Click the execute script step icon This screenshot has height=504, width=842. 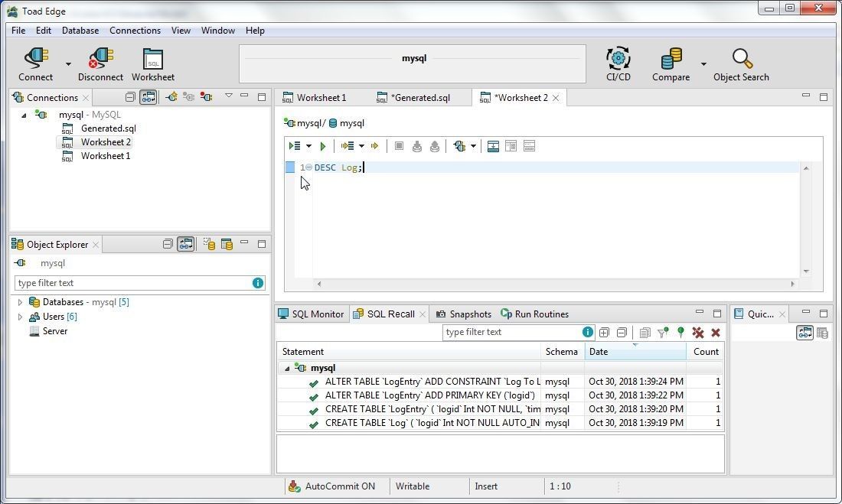click(x=348, y=146)
